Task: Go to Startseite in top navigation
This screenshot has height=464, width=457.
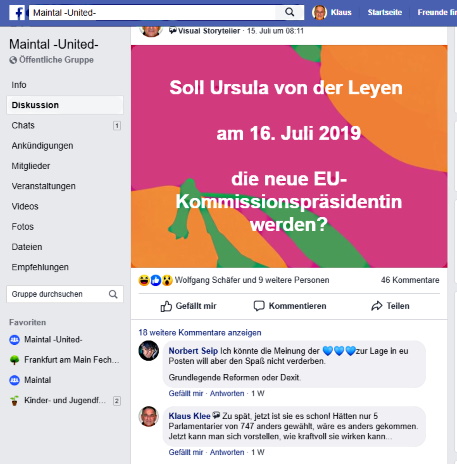Action: (385, 13)
